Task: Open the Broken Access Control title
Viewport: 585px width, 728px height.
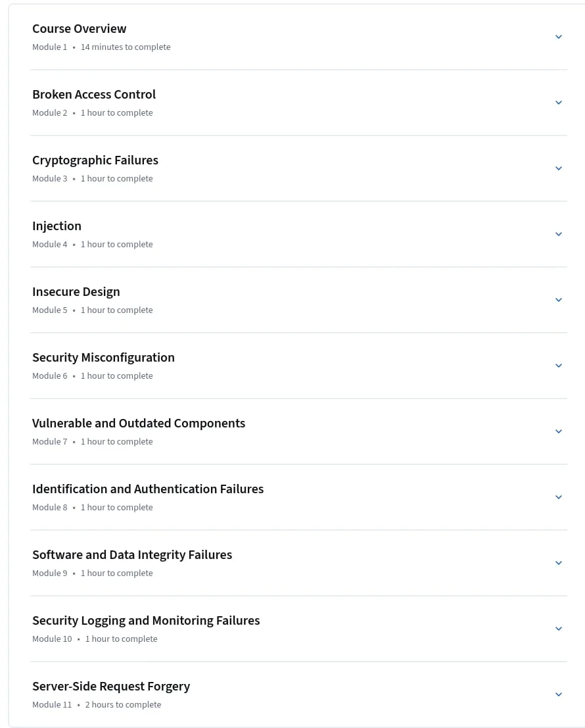Action: pyautogui.click(x=94, y=94)
